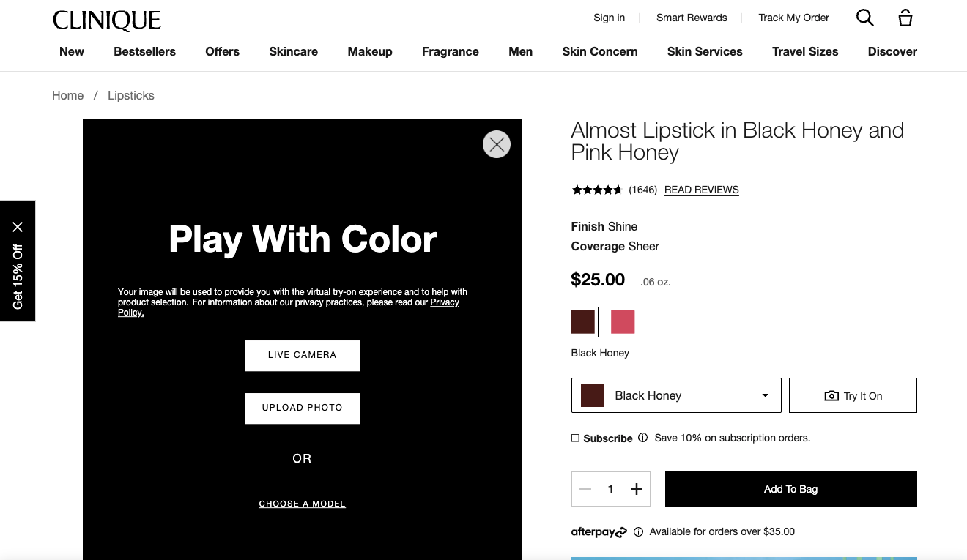967x560 pixels.
Task: Click the info icon beside Subscribe
Action: tap(642, 438)
